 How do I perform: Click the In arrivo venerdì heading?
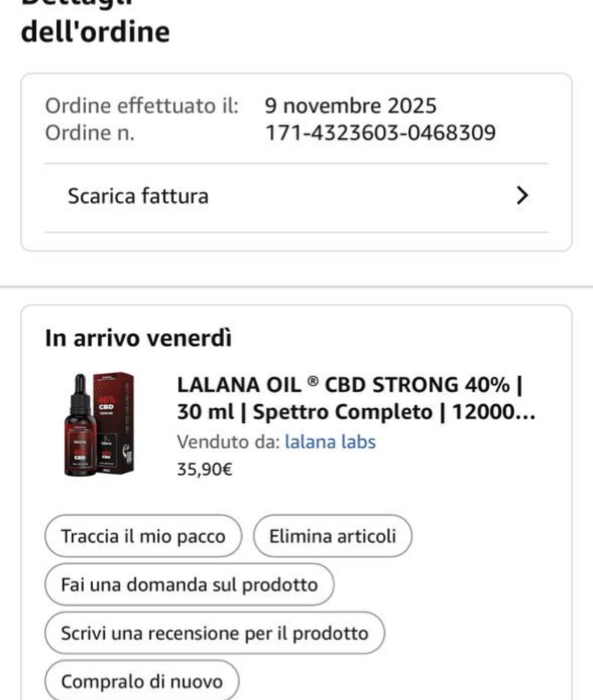(138, 338)
